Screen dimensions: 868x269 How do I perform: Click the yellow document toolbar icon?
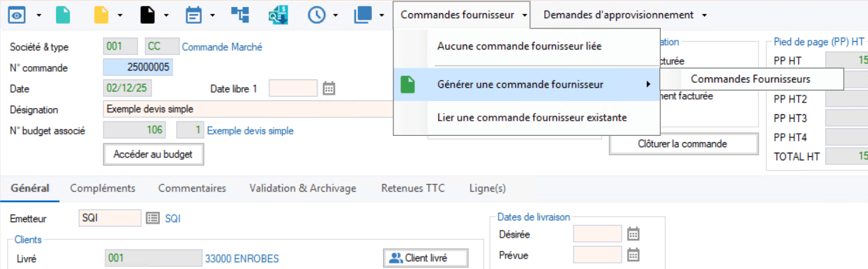(102, 14)
